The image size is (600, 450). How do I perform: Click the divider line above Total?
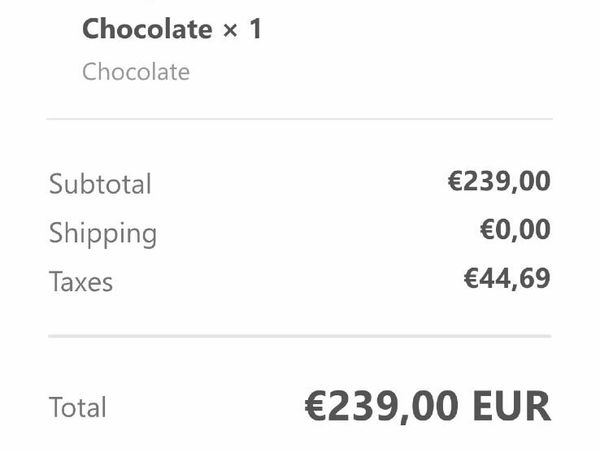tap(299, 336)
